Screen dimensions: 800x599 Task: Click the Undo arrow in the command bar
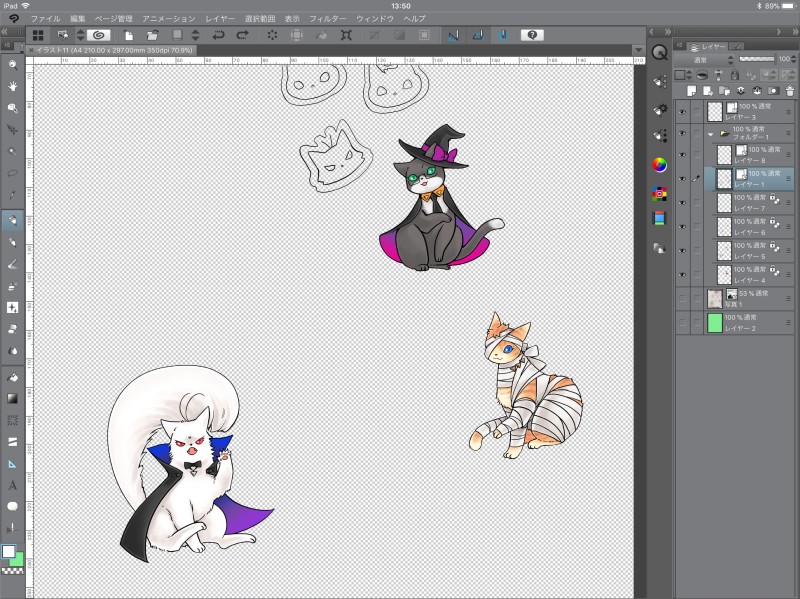coord(218,35)
